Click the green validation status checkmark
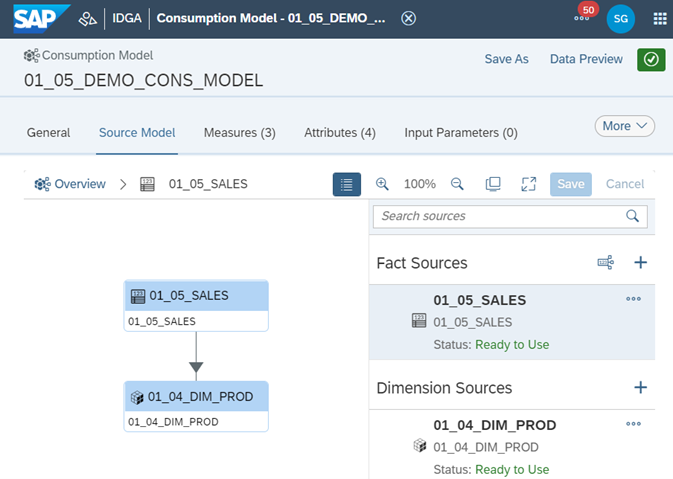 (x=651, y=59)
